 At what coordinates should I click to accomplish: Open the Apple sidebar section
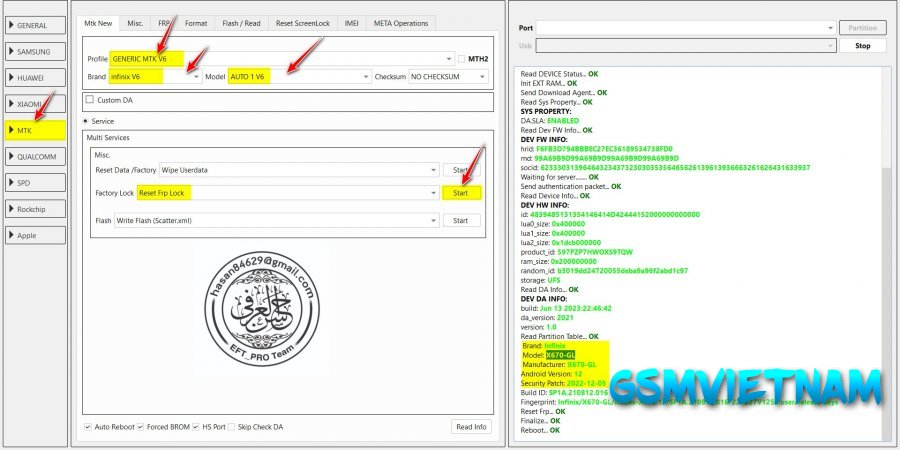click(x=35, y=235)
